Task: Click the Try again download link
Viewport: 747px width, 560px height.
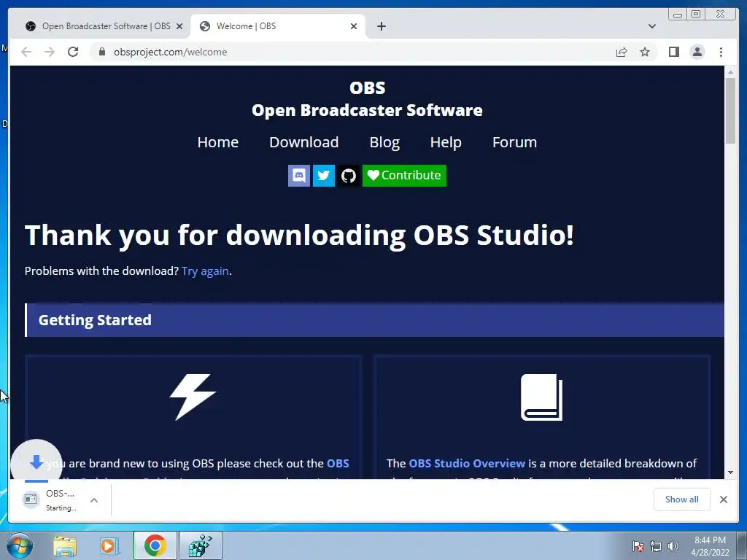Action: tap(205, 271)
